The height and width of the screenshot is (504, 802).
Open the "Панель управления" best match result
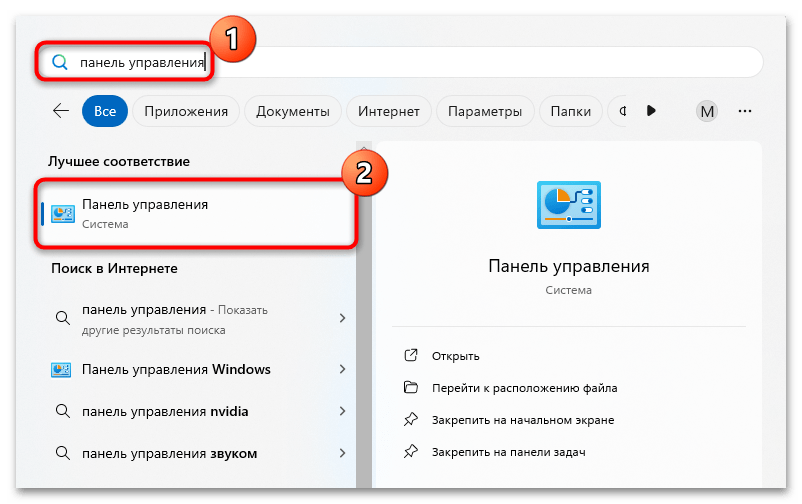coord(196,214)
